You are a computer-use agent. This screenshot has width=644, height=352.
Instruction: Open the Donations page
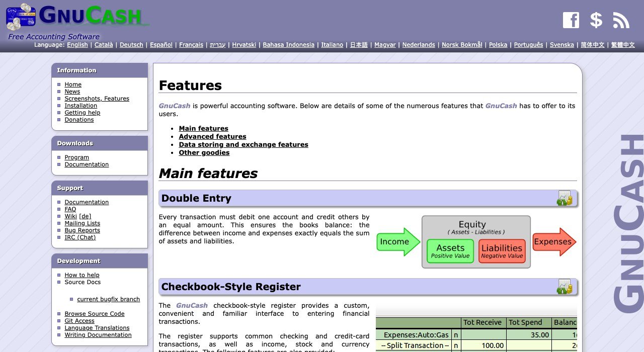pos(79,120)
